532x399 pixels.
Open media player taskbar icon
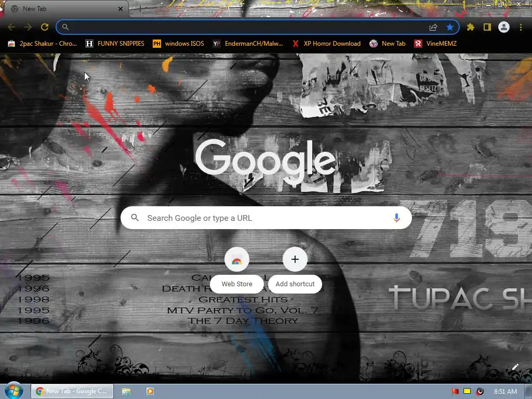[x=150, y=392]
